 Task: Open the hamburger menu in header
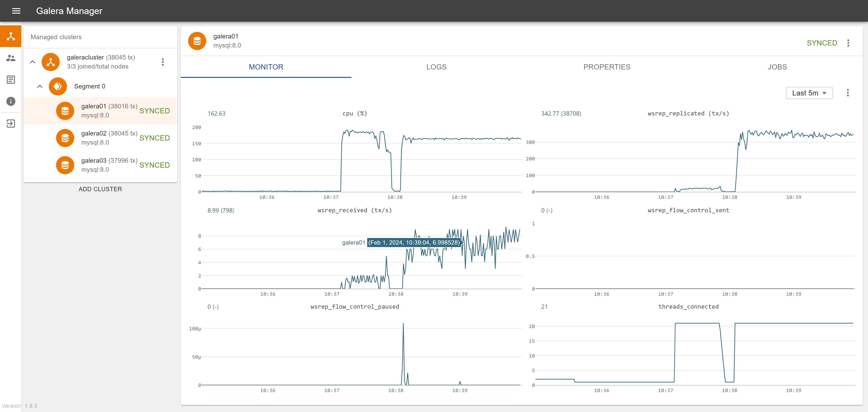[16, 11]
